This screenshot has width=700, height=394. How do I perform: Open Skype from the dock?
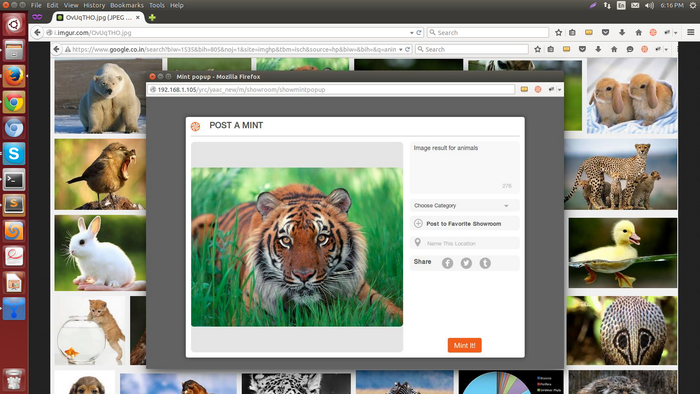pyautogui.click(x=14, y=153)
